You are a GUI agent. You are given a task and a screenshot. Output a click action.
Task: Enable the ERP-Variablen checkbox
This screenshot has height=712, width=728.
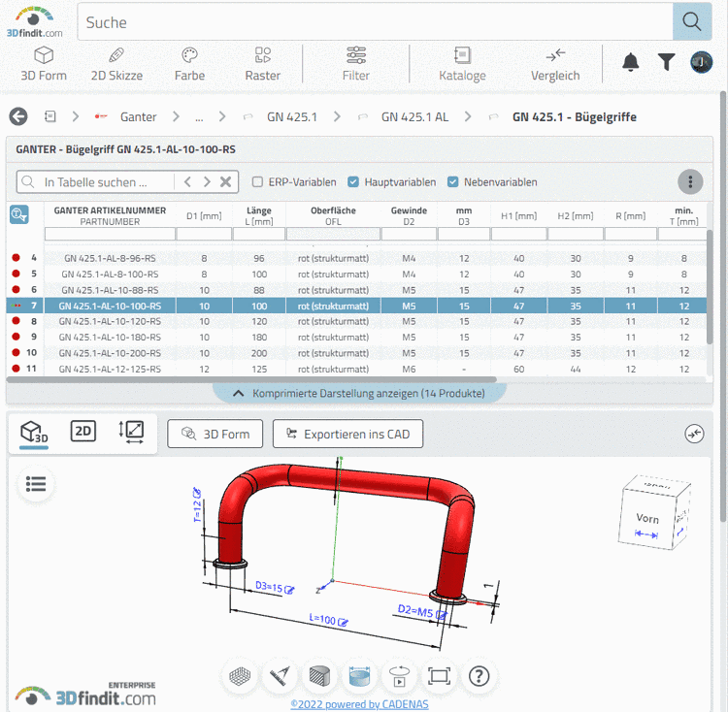257,181
